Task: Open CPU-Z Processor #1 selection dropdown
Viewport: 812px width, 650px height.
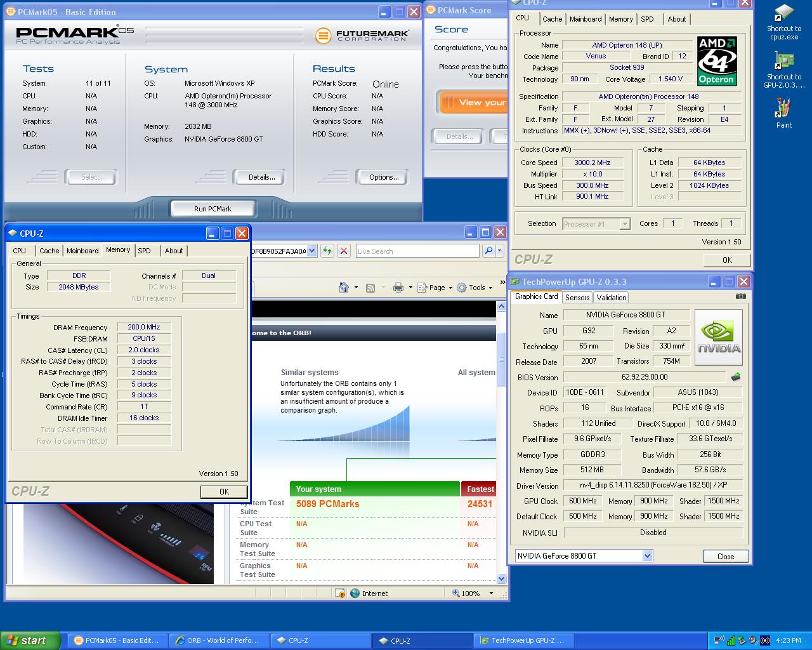Action: [x=625, y=223]
